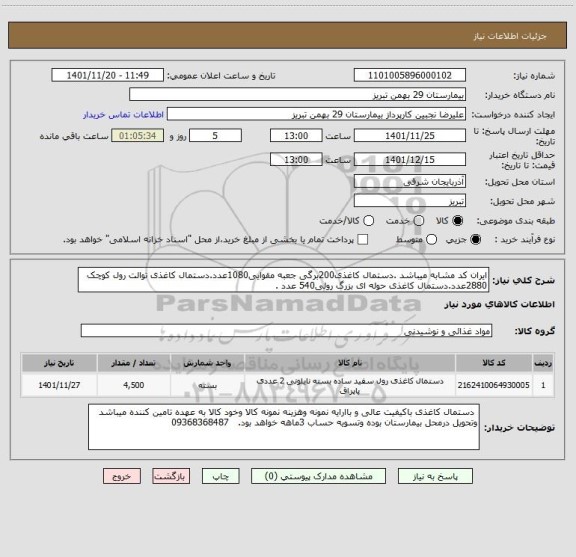Viewport: 576px width, 557px height.
Task: Click the چاپ print button
Action: point(220,476)
